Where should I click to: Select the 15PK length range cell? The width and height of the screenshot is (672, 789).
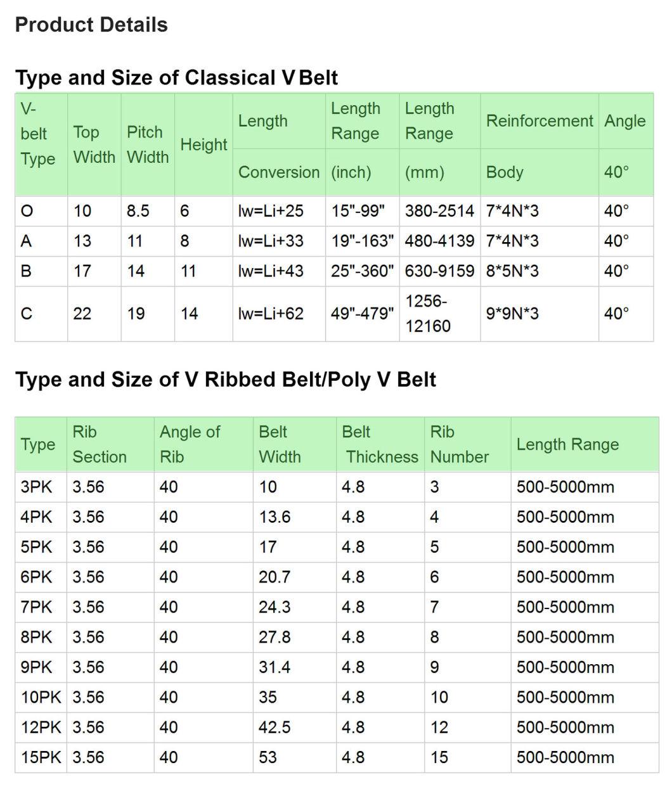585,757
